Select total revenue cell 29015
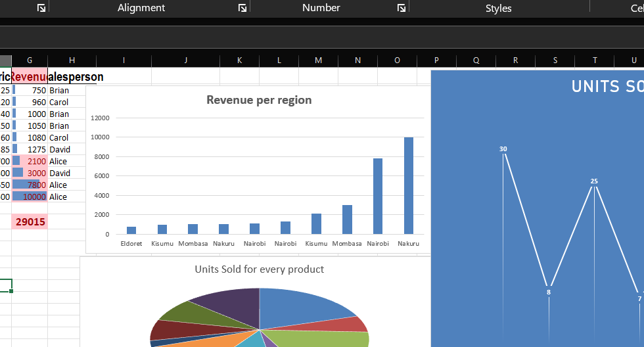The image size is (644, 347). 30,221
